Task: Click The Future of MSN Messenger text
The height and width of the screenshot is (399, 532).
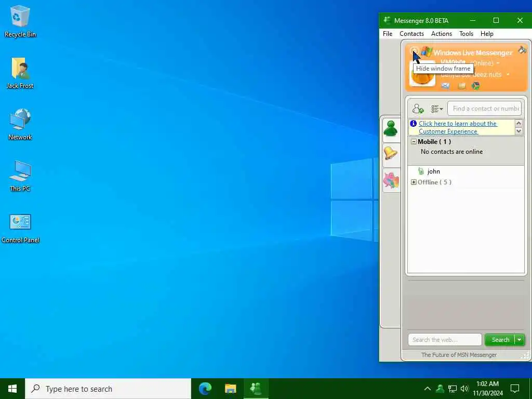Action: [x=459, y=355]
